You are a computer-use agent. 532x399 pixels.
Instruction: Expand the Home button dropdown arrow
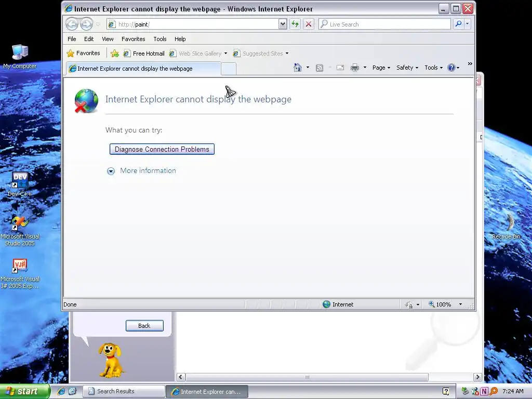coord(308,68)
